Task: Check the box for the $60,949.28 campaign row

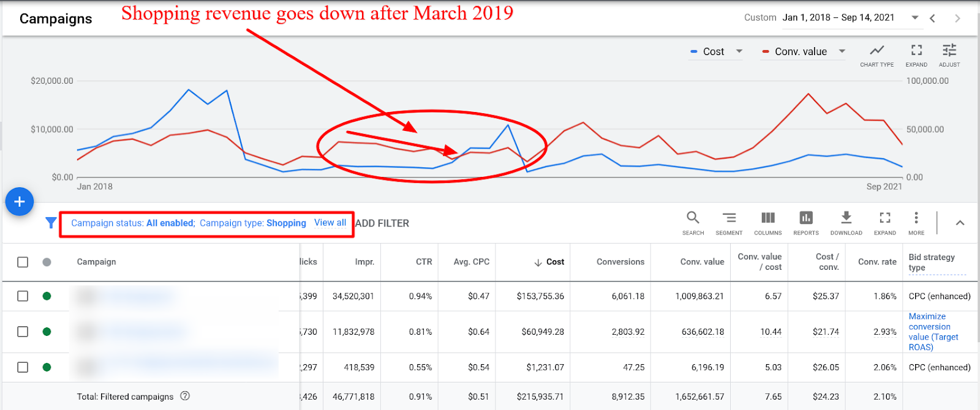Action: 23,332
